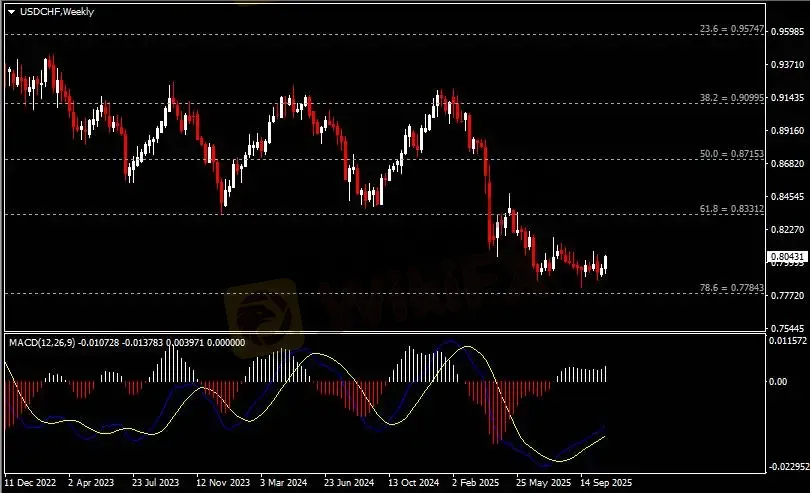Click the MACD scale value -0.022952
The height and width of the screenshot is (493, 810).
789,467
